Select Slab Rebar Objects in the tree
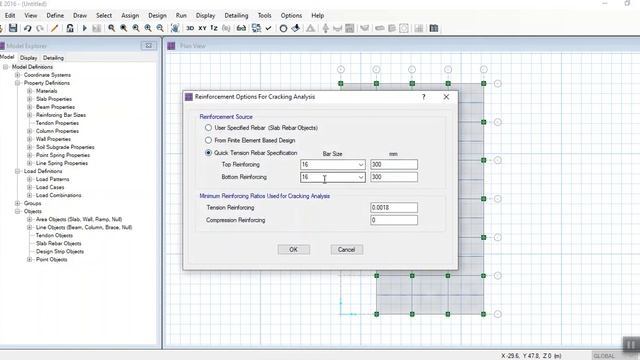This screenshot has height=360, width=640. pyautogui.click(x=58, y=243)
